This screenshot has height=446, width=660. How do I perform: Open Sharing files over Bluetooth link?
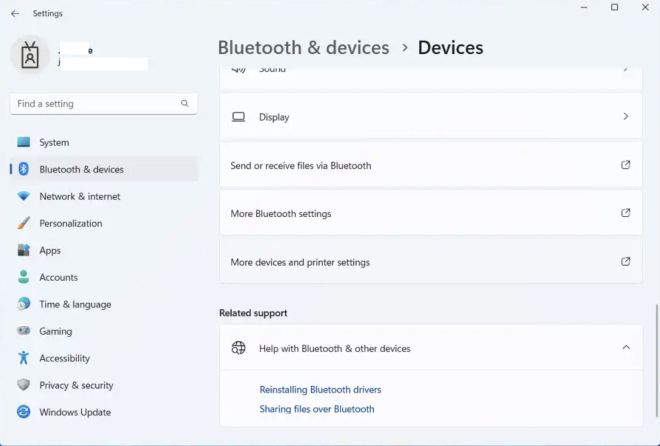click(317, 409)
